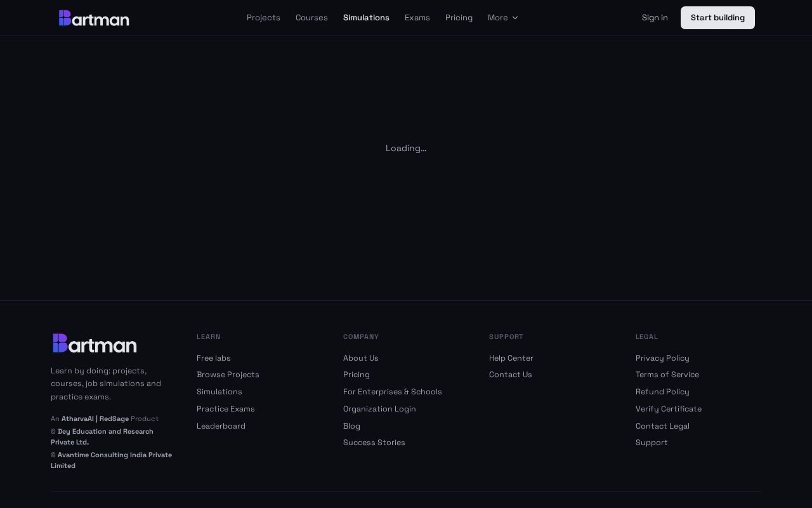The width and height of the screenshot is (812, 508).
Task: Click the Loading... status text
Action: click(x=406, y=148)
